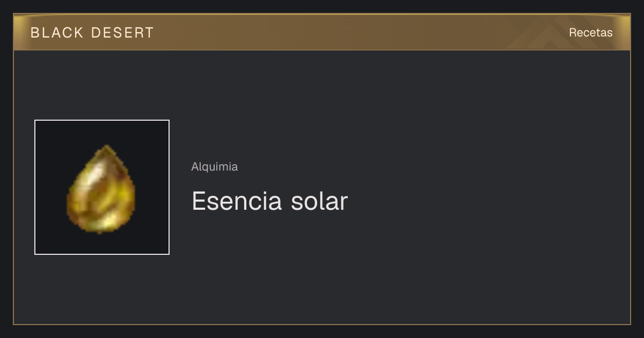
Task: Click the golden Esencia solar droplet icon
Action: pos(101,189)
